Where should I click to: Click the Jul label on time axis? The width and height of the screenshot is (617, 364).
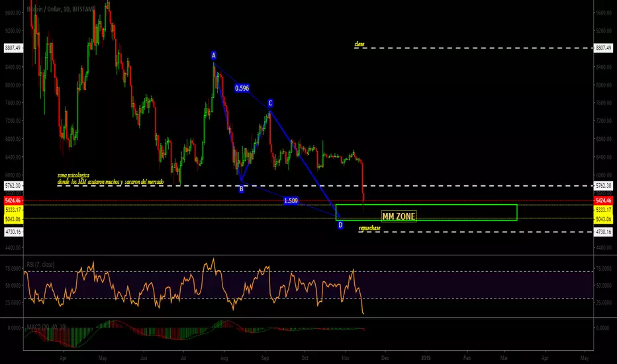point(183,358)
